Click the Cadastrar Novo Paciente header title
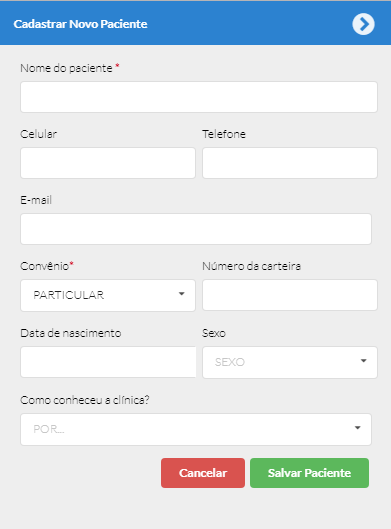The image size is (391, 529). point(80,24)
